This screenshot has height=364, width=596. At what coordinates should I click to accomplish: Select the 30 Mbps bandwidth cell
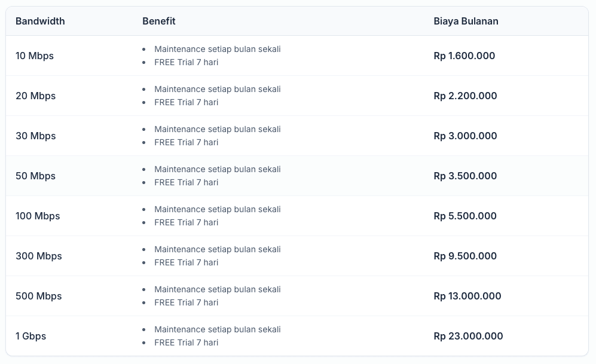[x=35, y=136]
